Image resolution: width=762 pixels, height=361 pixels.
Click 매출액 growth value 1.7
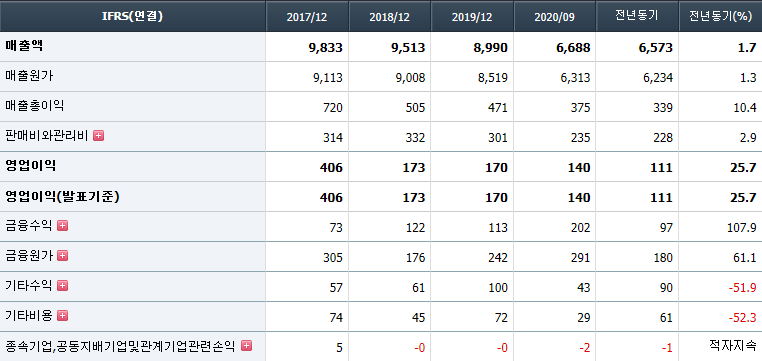(x=748, y=48)
